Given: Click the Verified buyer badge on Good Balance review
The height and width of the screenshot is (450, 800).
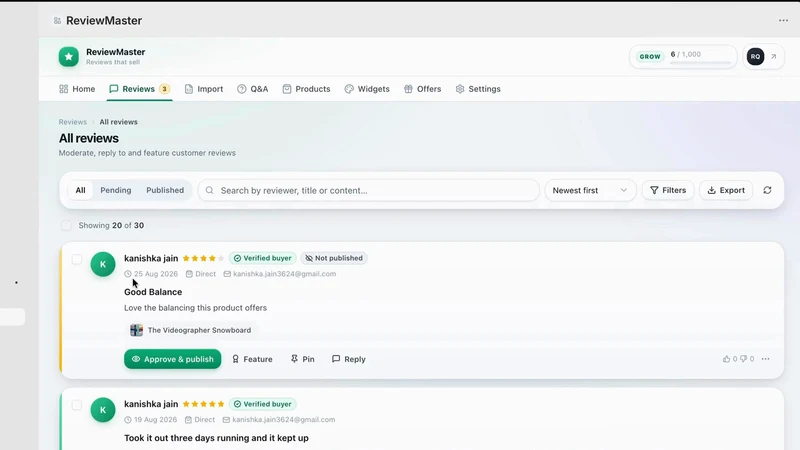Looking at the screenshot, I should click(x=262, y=258).
